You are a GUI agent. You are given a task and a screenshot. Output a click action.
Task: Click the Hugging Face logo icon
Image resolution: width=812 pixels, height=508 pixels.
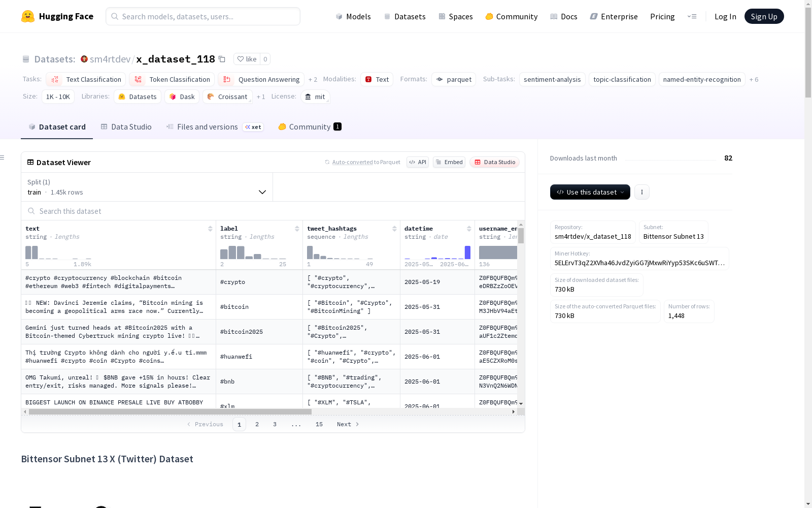tap(28, 16)
